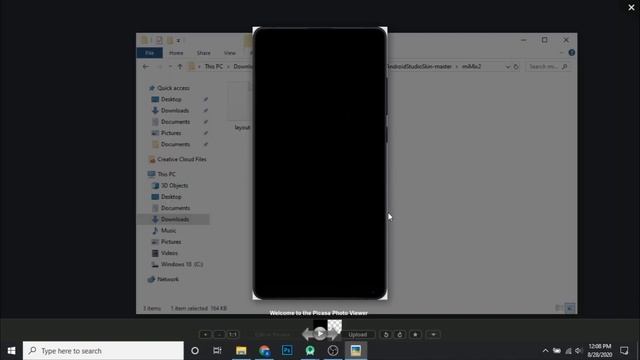
Task: Click Picasa Photo Viewer taskbar icon
Action: click(356, 351)
